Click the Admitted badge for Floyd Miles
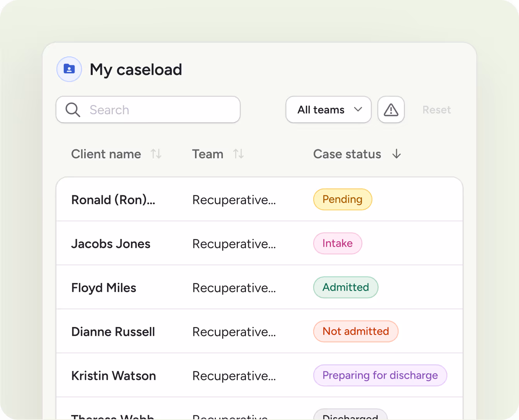The image size is (519, 420). click(346, 287)
